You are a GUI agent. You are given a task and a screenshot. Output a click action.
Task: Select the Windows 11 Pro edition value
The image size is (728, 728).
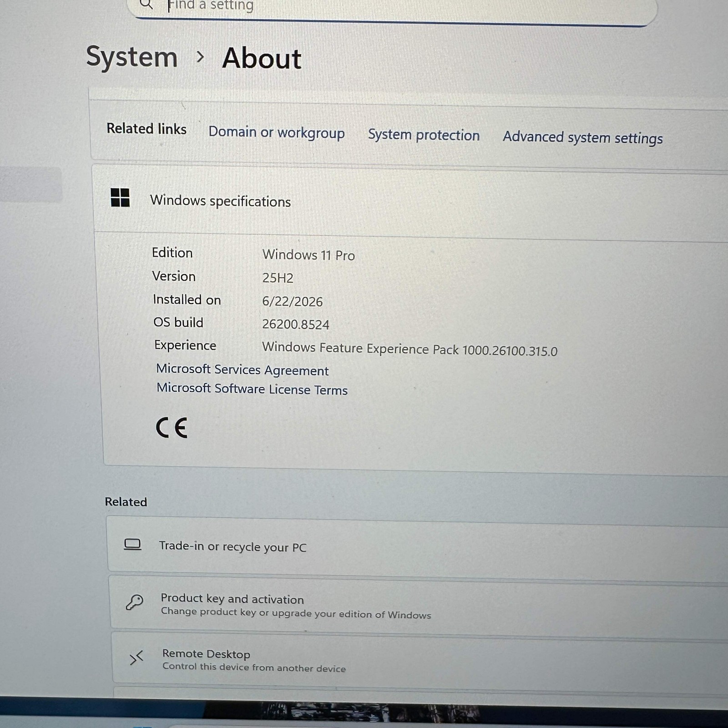(x=308, y=255)
